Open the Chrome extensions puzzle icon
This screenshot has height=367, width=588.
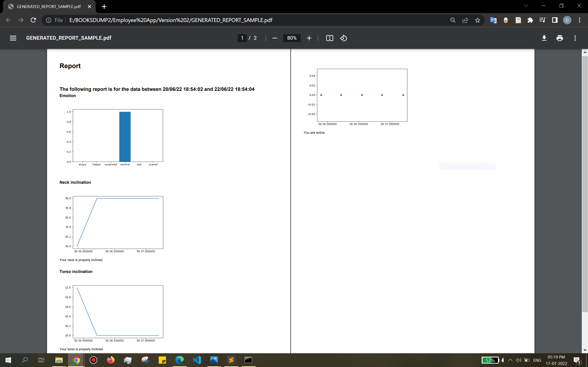530,20
